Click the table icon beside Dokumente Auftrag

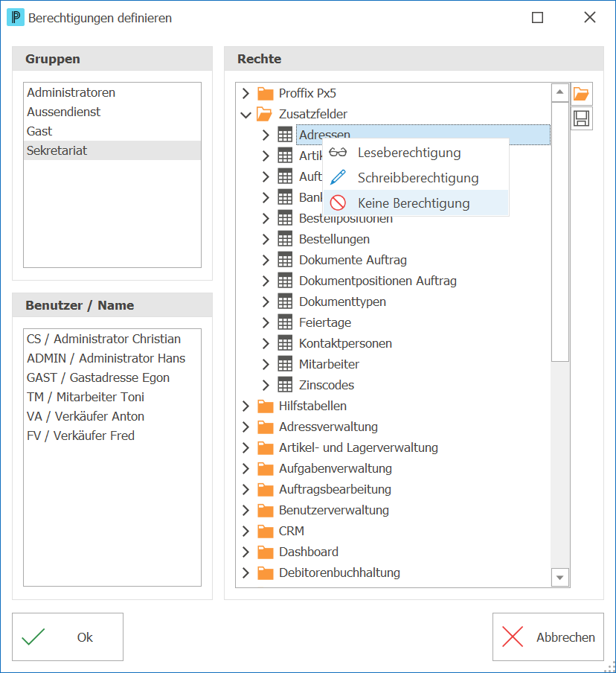[285, 260]
